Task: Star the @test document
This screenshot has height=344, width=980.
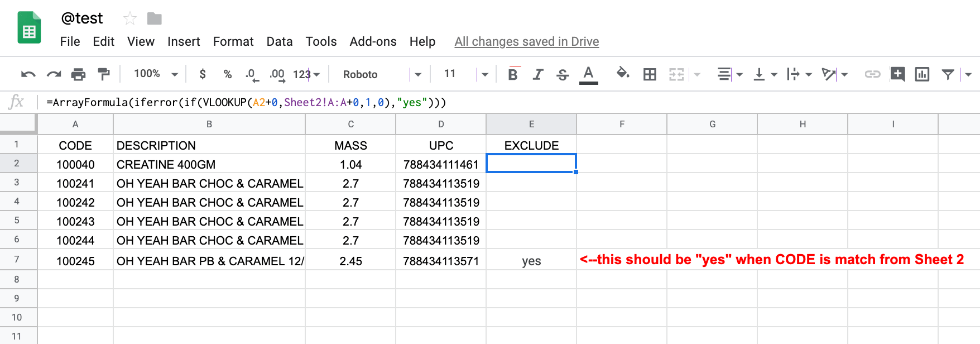Action: (130, 19)
